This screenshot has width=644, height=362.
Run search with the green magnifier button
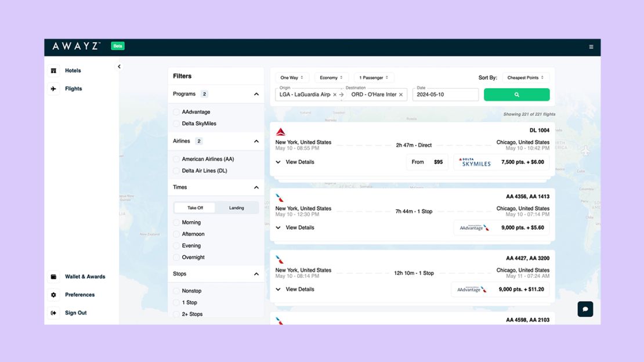tap(517, 95)
